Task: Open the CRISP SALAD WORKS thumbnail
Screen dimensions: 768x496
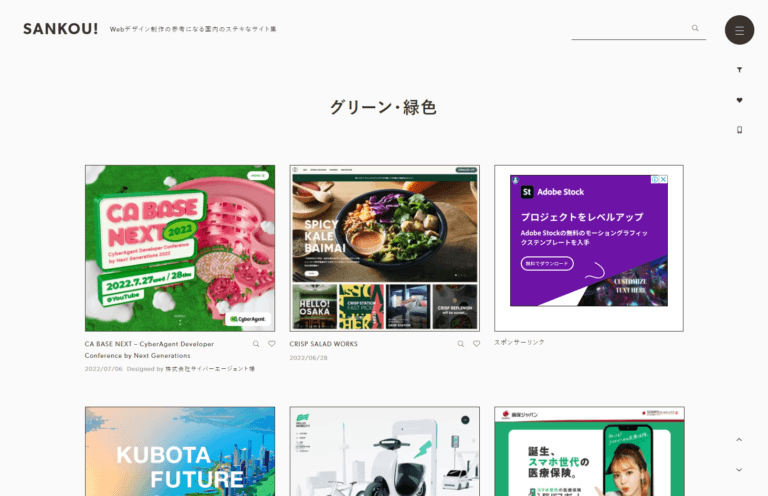Action: tap(384, 248)
